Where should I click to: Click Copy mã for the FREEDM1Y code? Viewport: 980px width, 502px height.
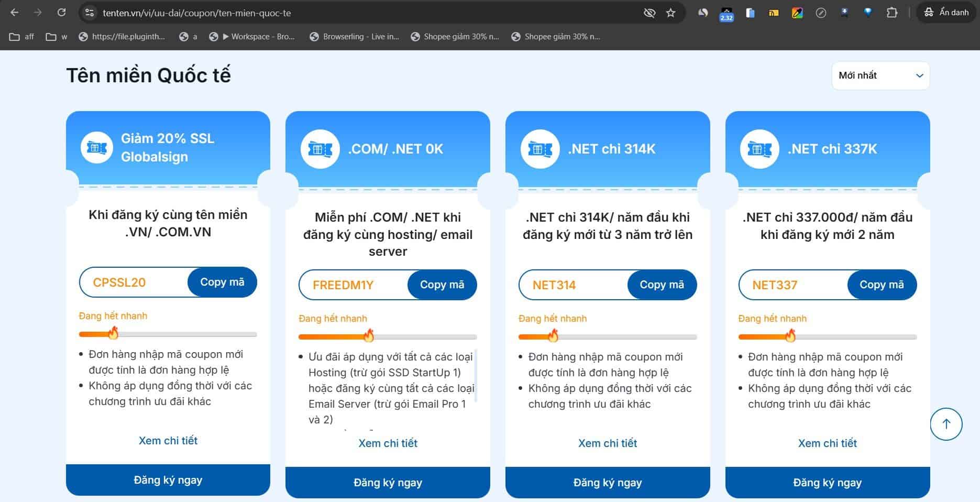pyautogui.click(x=442, y=285)
